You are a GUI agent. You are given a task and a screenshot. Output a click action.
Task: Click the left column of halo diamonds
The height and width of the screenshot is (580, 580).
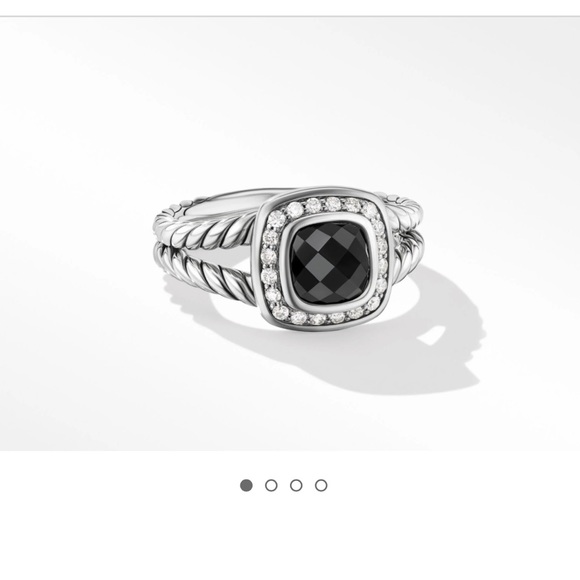click(271, 264)
